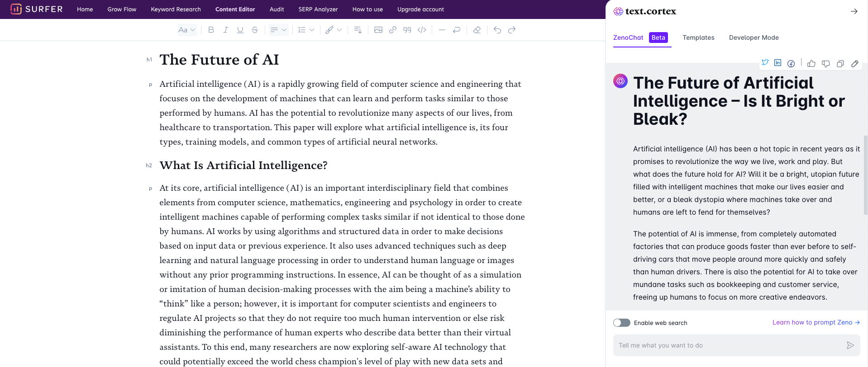Click the Surfer logo
868x367 pixels.
pos(37,9)
